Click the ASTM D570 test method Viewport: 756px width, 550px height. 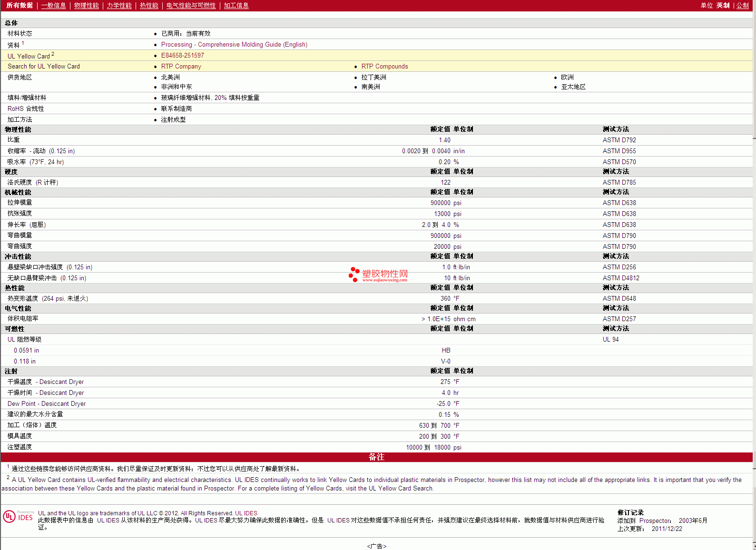point(619,162)
